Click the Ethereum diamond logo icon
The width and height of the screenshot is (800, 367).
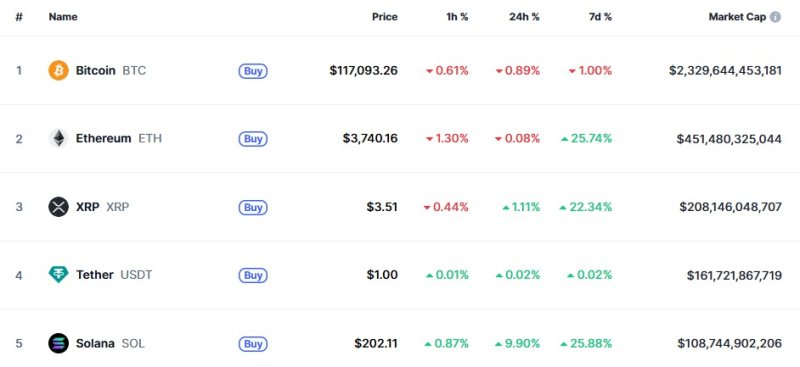click(58, 138)
